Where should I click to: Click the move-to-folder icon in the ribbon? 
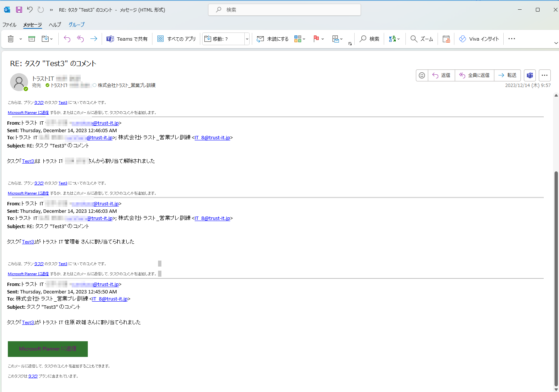(x=45, y=39)
